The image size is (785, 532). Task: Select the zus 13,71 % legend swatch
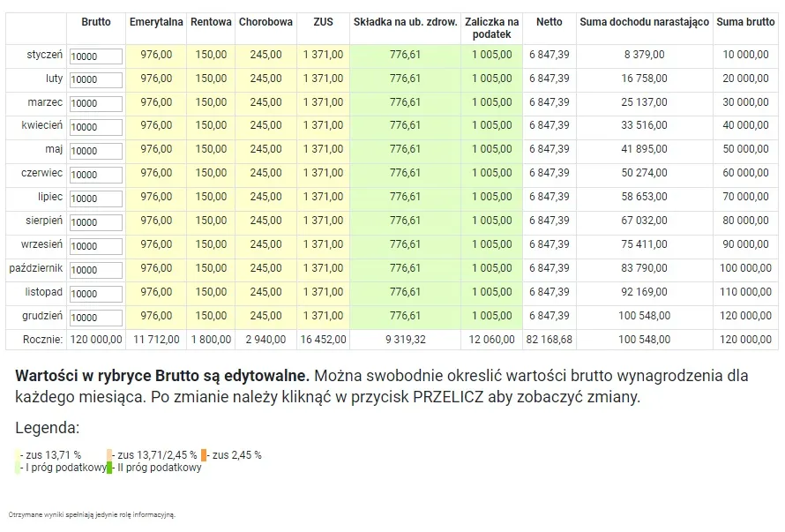coord(18,455)
